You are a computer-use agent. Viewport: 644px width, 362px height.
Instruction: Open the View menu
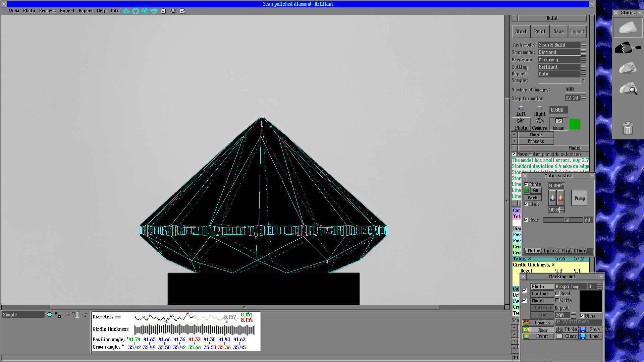(x=14, y=11)
